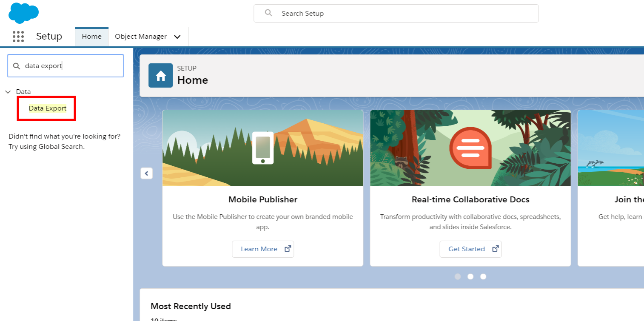Open the Object Manager dropdown chevron
Viewport: 644px width, 321px height.
point(177,37)
